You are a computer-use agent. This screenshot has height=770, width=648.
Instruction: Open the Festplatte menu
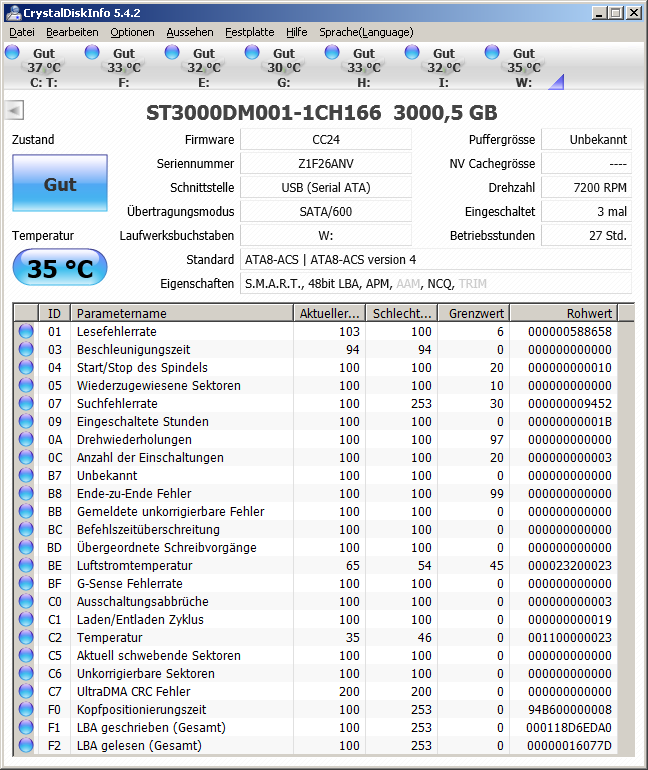pyautogui.click(x=250, y=32)
